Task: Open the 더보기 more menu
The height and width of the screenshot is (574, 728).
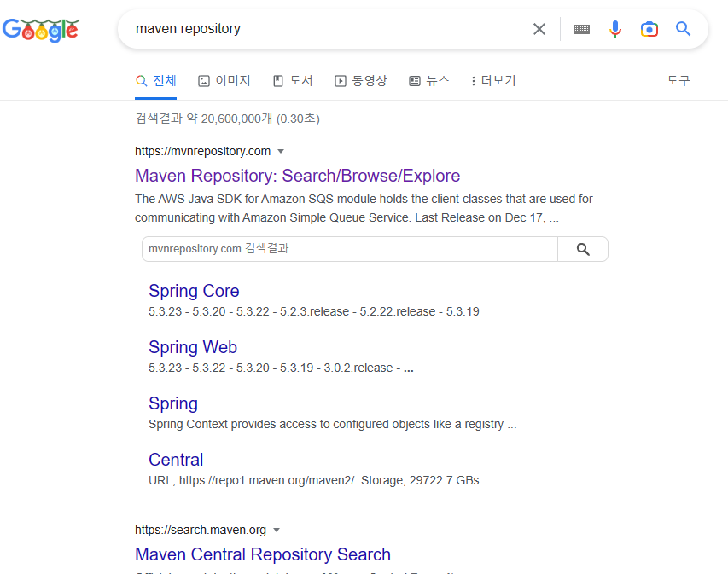Action: click(x=493, y=81)
